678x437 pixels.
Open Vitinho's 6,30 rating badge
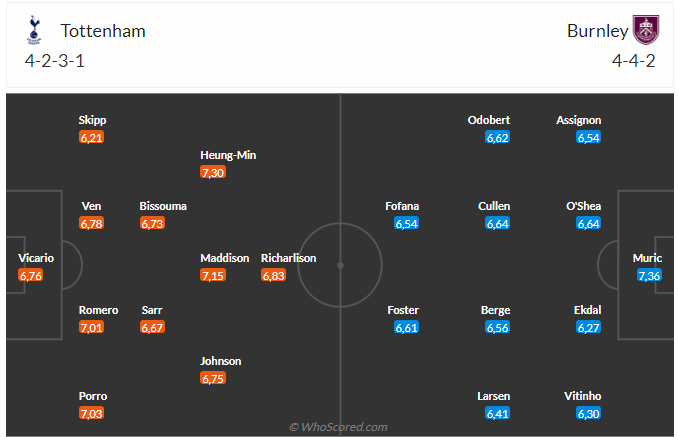(589, 413)
